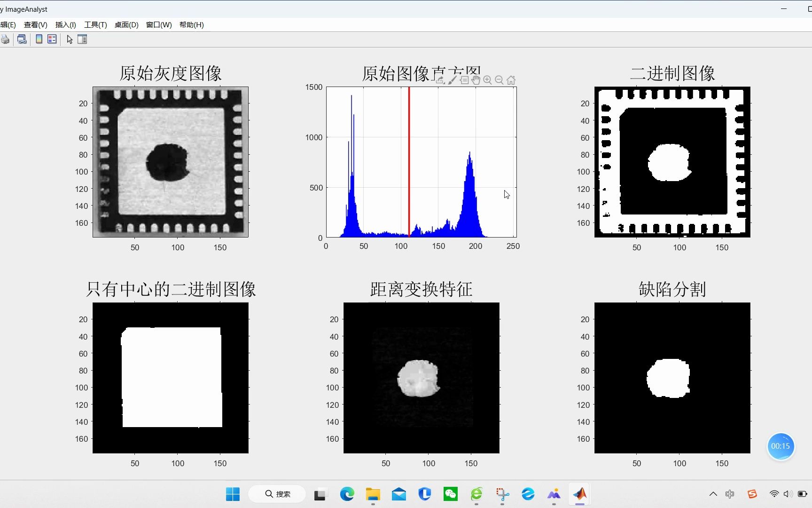Click the zoom in magnifier on histogram
812x508 pixels.
point(487,80)
